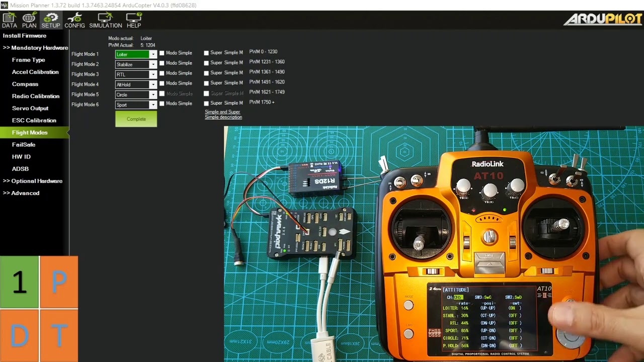The height and width of the screenshot is (362, 644).
Task: Go to Compass page
Action: (25, 84)
